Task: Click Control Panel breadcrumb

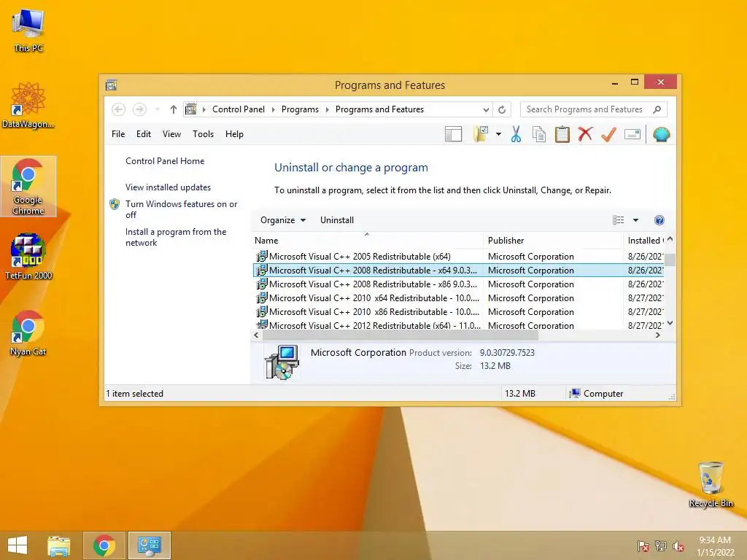Action: [239, 109]
